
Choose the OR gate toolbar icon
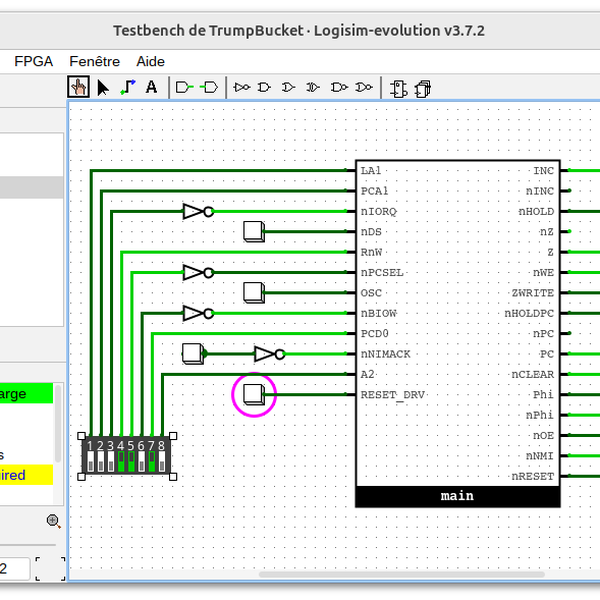pos(289,88)
